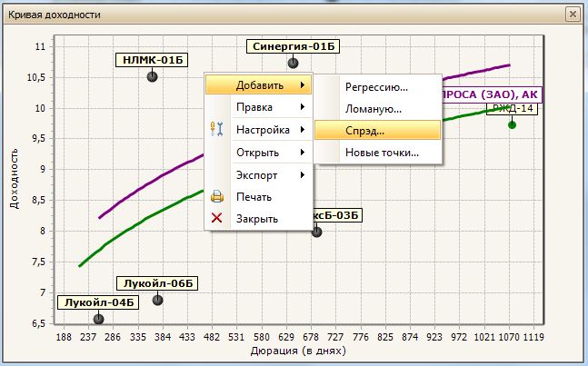Expand the Добавить submenu arrow

point(301,85)
